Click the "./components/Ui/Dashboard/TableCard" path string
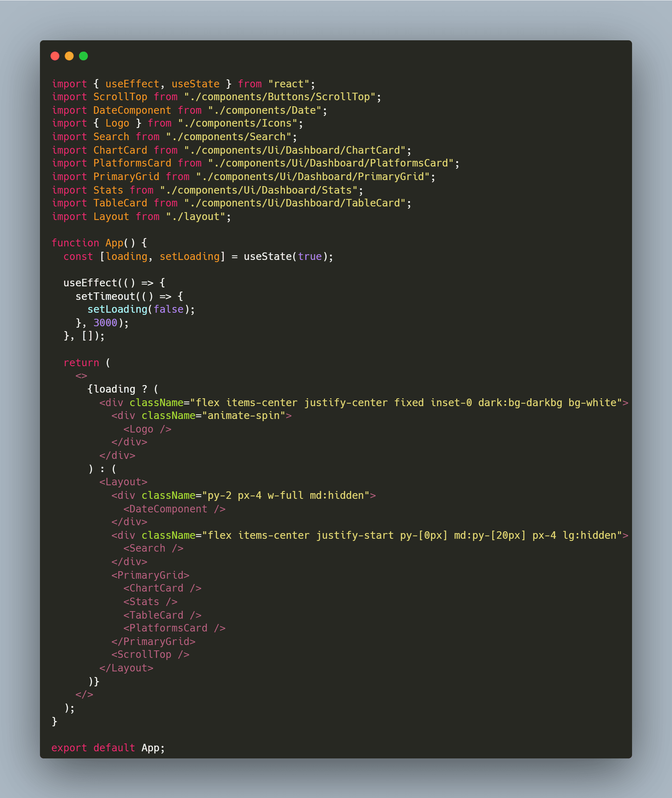This screenshot has height=798, width=672. point(295,203)
